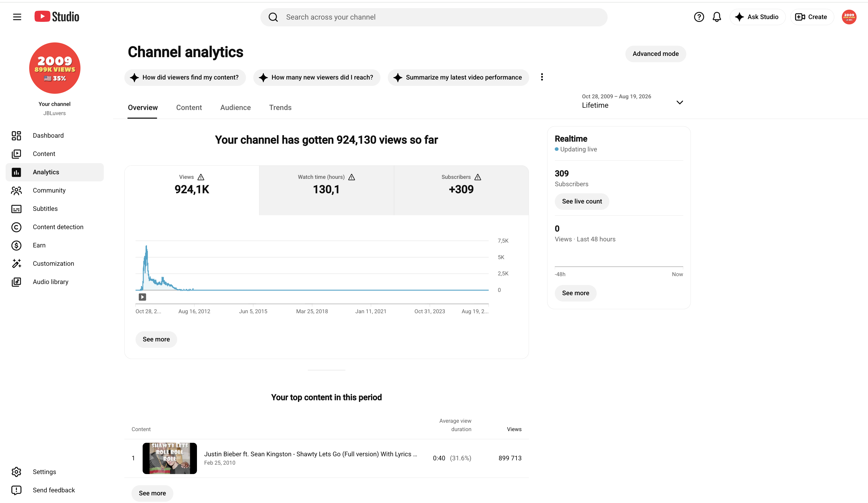Click See more below top content
Viewport: 868px width, 503px height.
(152, 493)
